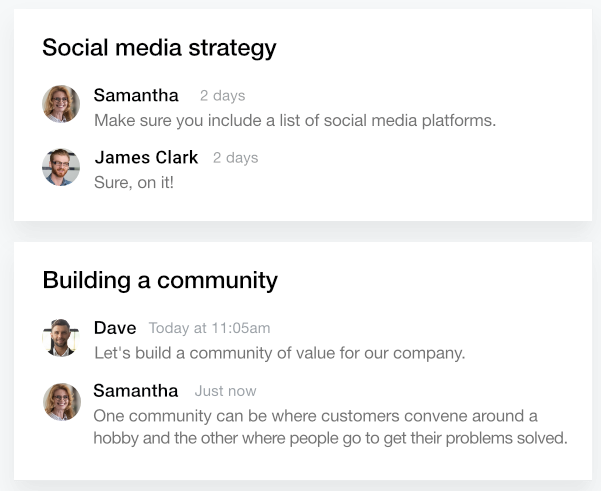
Task: Click Samantha's avatar in Building a community
Action: pyautogui.click(x=61, y=401)
